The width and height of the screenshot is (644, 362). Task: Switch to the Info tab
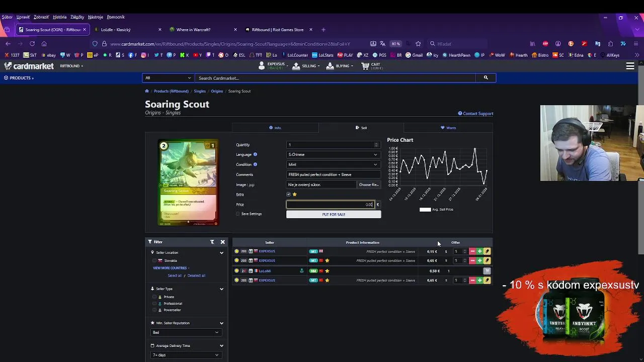click(275, 128)
